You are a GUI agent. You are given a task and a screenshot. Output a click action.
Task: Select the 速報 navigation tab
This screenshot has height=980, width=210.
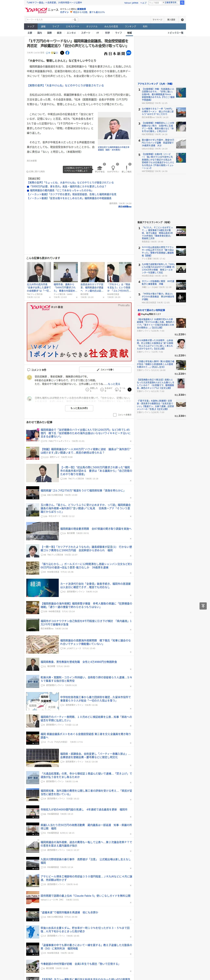pos(43,27)
